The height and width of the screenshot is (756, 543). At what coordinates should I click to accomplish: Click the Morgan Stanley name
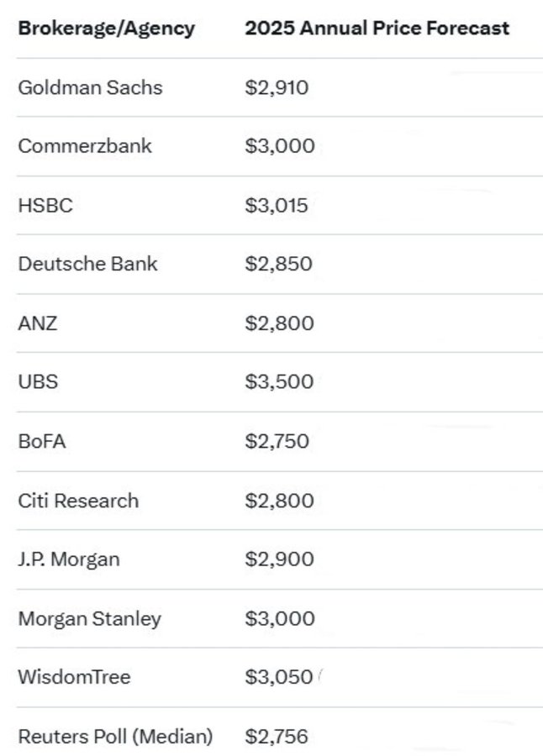(89, 619)
